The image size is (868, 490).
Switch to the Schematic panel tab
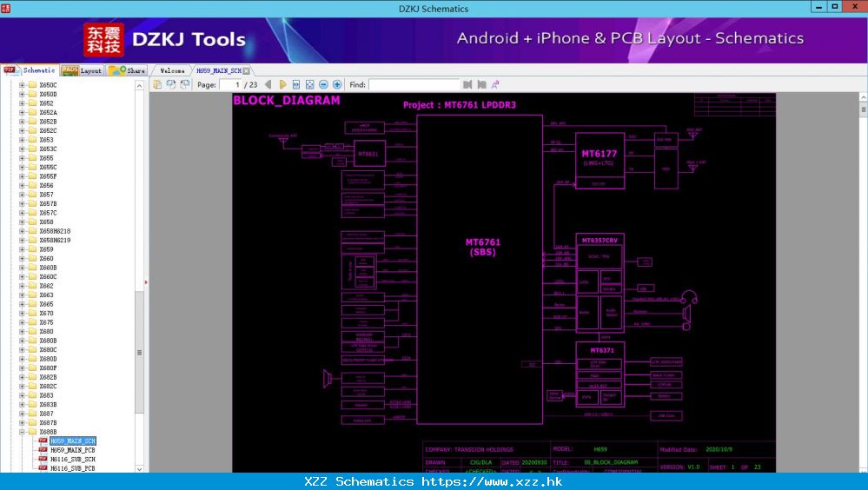pos(30,70)
